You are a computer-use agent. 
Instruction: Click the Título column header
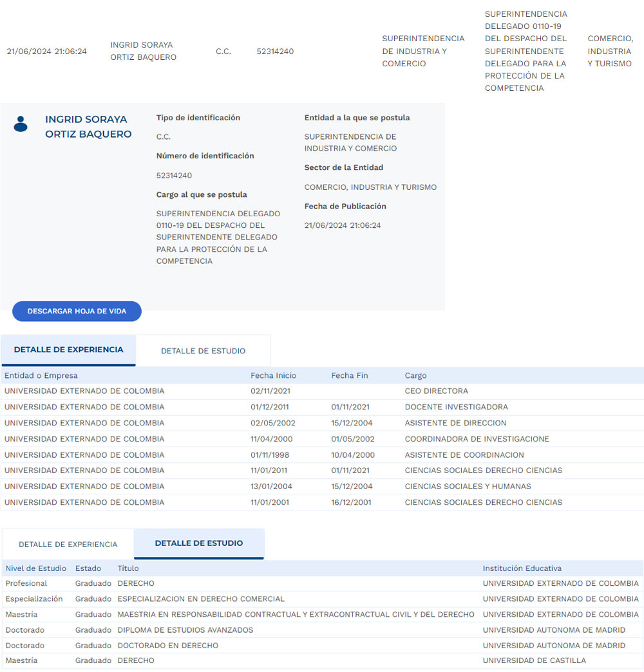click(128, 568)
